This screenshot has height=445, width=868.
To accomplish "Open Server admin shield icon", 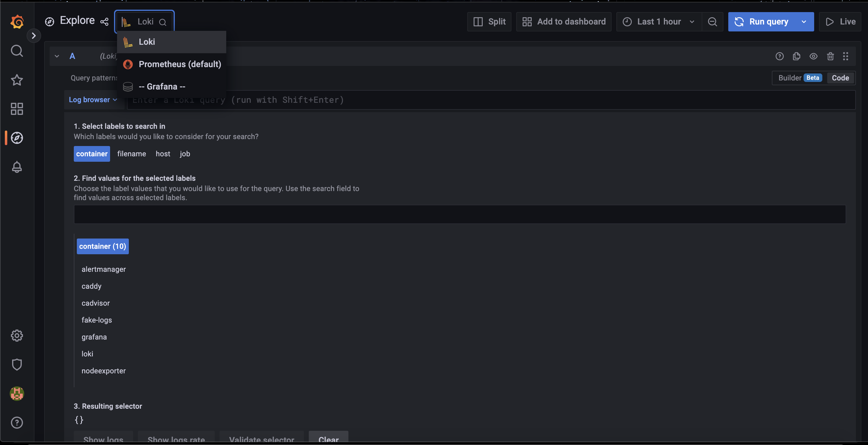I will click(x=17, y=365).
